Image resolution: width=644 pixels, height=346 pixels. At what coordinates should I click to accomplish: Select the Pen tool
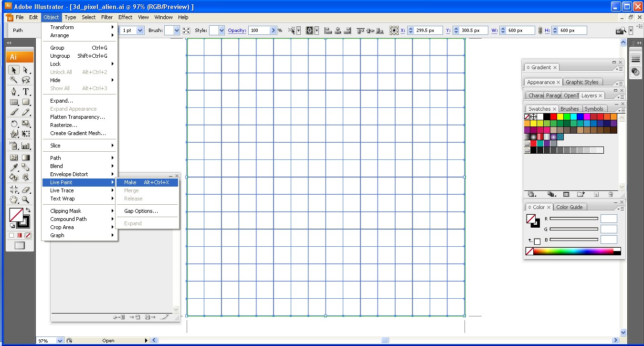tap(14, 92)
